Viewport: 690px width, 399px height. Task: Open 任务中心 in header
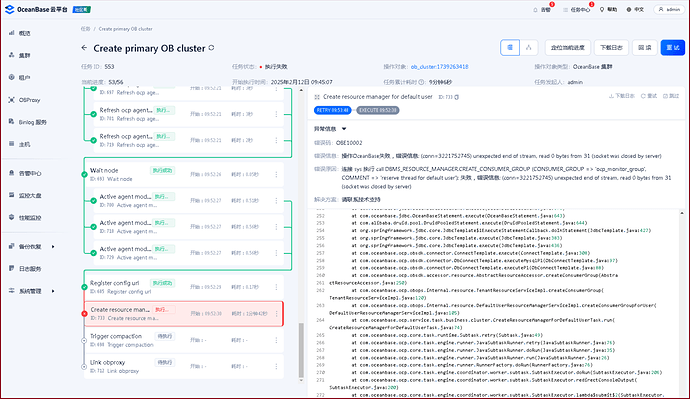coord(577,9)
